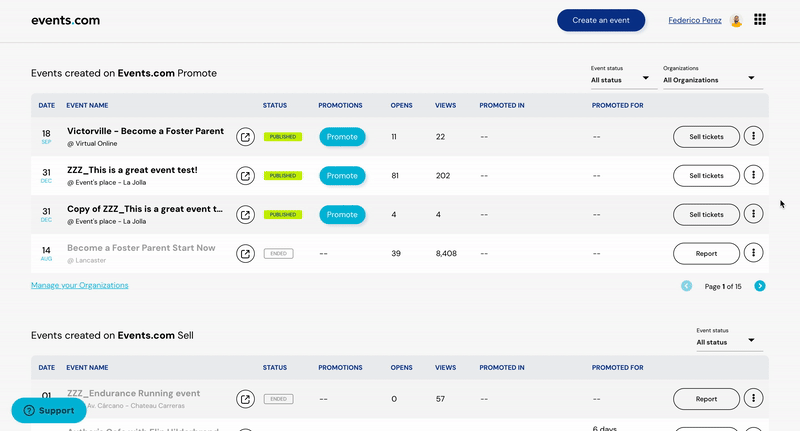Go to next page of Promote events
The image size is (800, 431).
(x=760, y=286)
